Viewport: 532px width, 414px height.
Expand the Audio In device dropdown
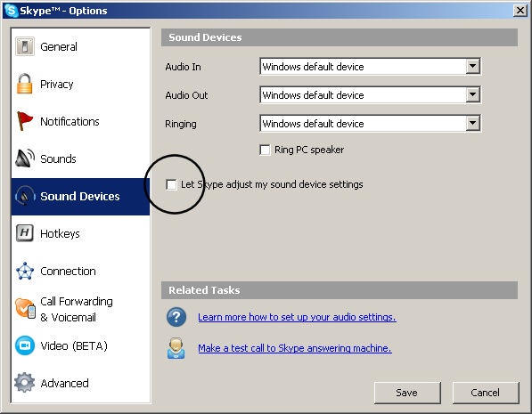(472, 67)
